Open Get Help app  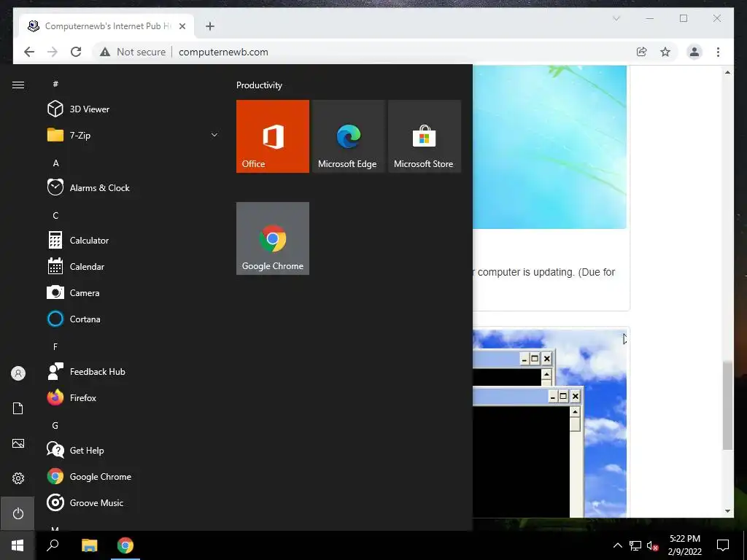[131, 451]
